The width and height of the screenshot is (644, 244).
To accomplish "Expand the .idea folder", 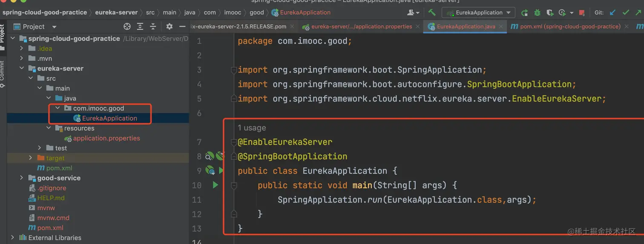I will [x=22, y=49].
